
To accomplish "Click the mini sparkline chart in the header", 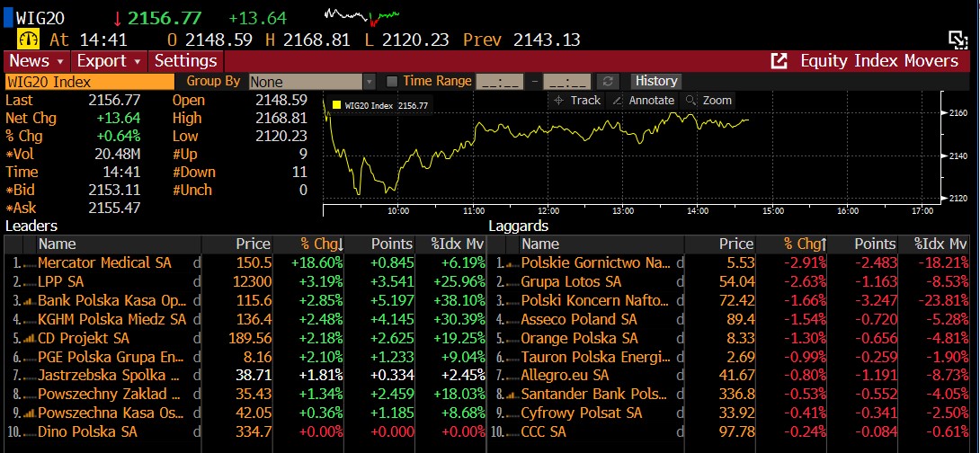I will click(x=362, y=16).
